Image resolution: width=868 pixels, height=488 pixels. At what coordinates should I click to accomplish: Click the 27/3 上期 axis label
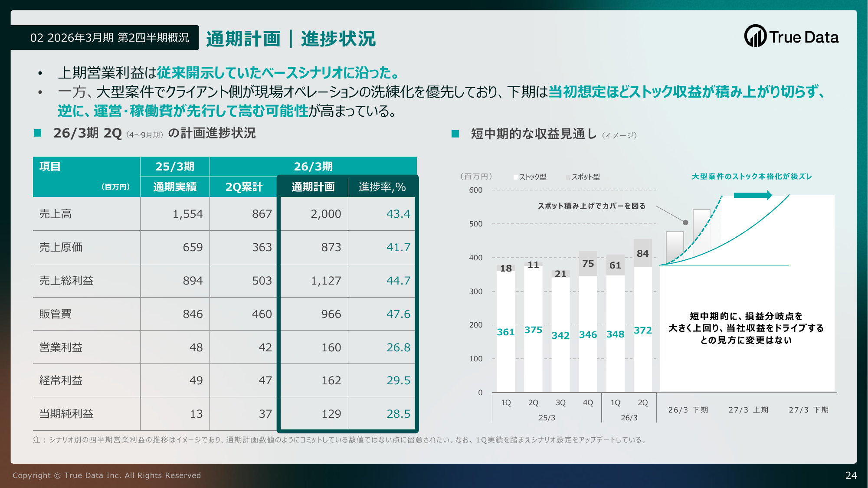tap(748, 410)
